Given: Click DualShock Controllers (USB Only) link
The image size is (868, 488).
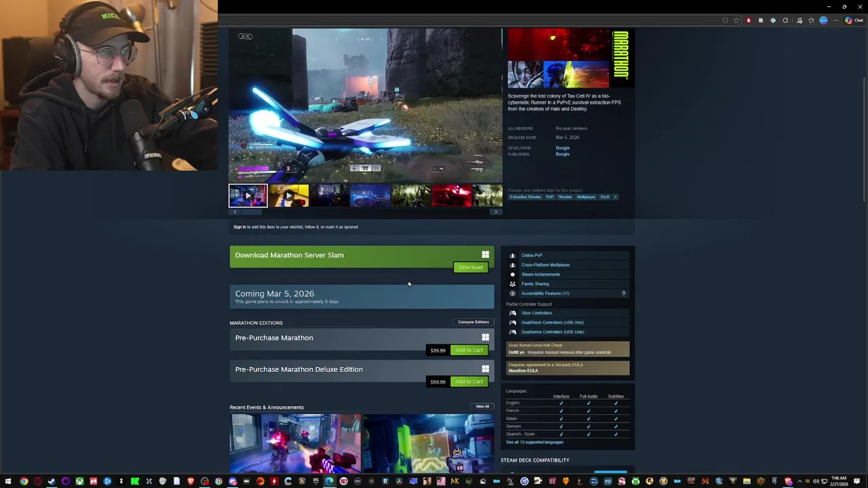Looking at the screenshot, I should 553,323.
